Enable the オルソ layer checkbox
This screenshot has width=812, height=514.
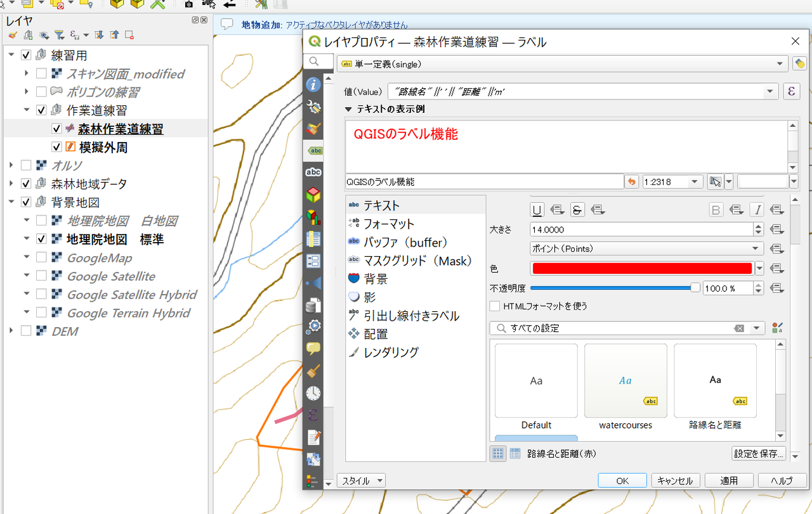click(x=26, y=165)
